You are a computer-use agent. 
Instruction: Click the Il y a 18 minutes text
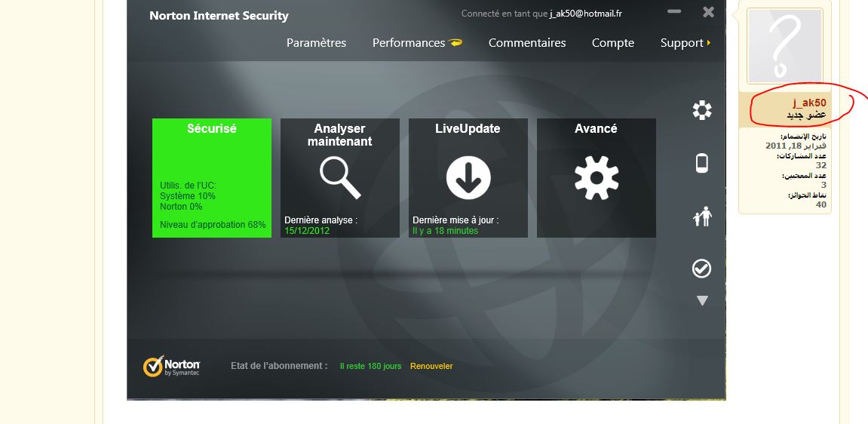click(x=445, y=231)
